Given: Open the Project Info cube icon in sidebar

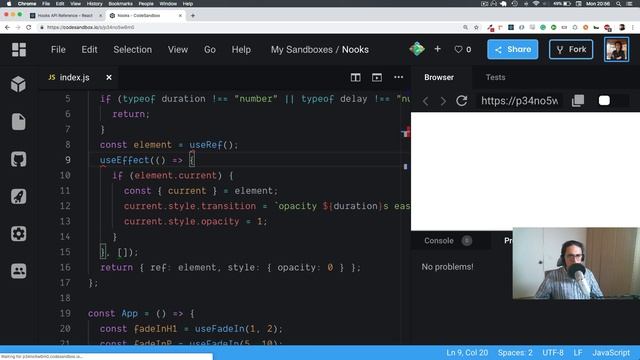Looking at the screenshot, I should pos(18,84).
